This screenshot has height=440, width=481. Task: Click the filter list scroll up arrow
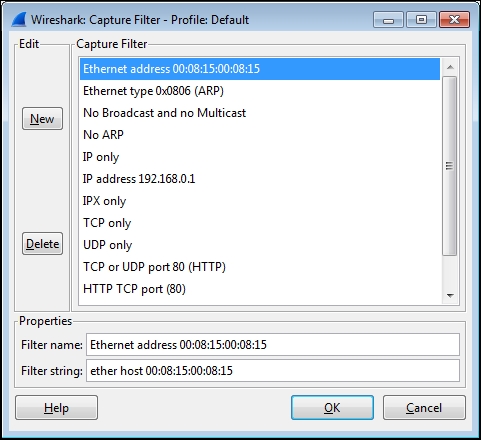(450, 67)
